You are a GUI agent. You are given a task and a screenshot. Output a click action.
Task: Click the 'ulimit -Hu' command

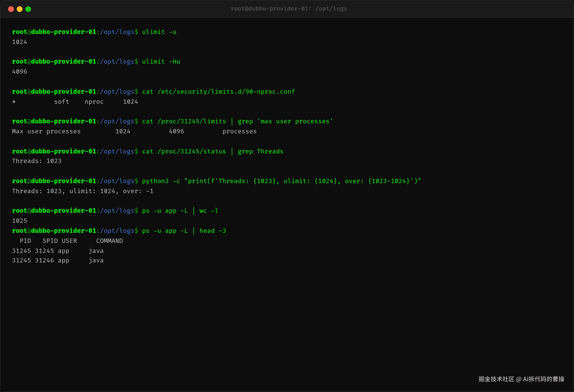[x=161, y=61]
